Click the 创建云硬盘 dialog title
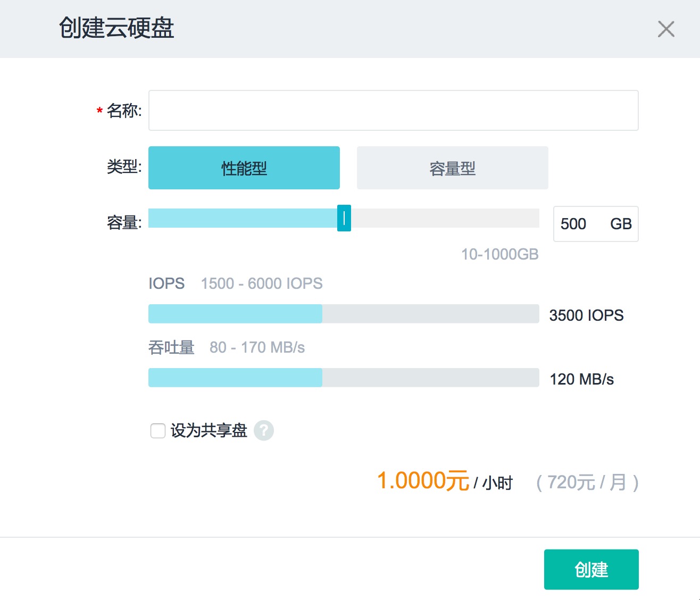This screenshot has height=600, width=700. (x=116, y=28)
